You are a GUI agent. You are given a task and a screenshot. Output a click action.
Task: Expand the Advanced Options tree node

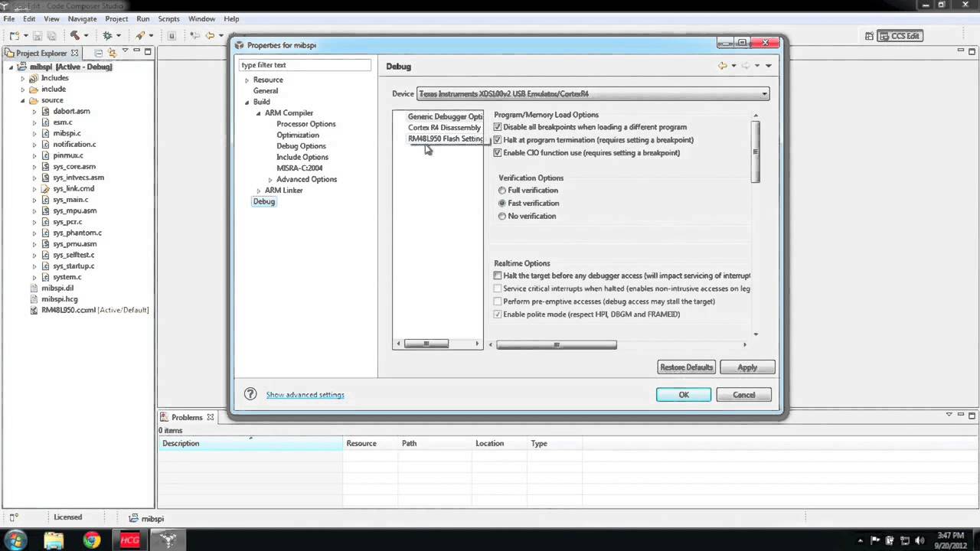tap(270, 180)
